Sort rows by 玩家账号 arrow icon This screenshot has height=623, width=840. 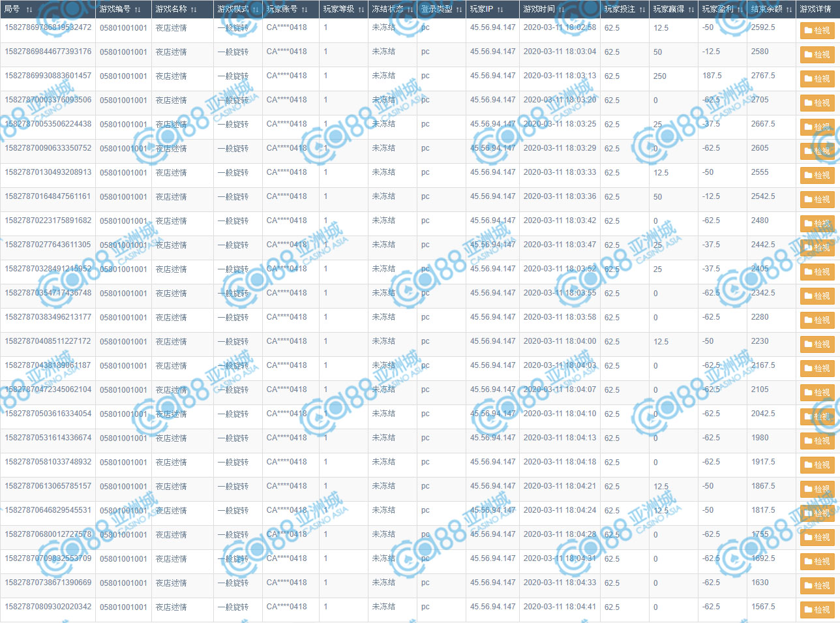point(305,10)
